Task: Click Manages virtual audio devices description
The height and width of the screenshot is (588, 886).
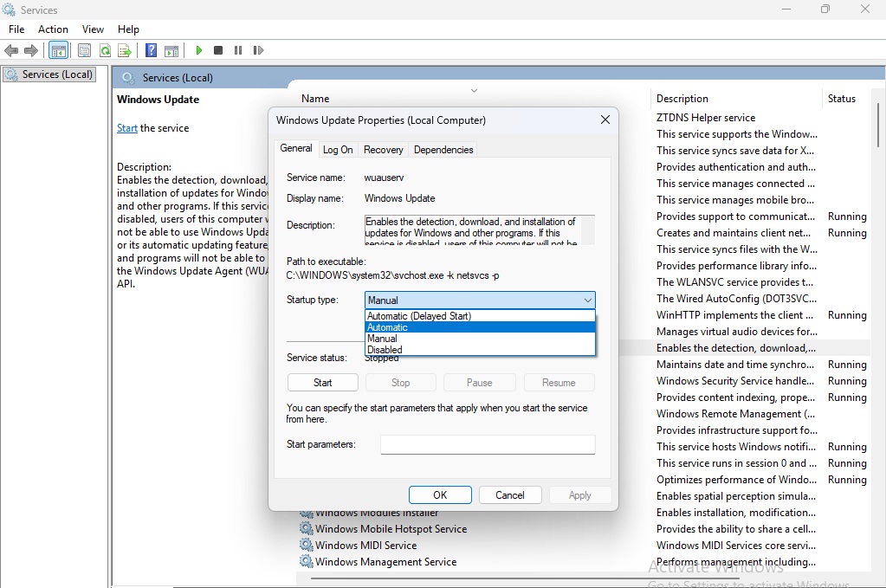Action: 737,331
